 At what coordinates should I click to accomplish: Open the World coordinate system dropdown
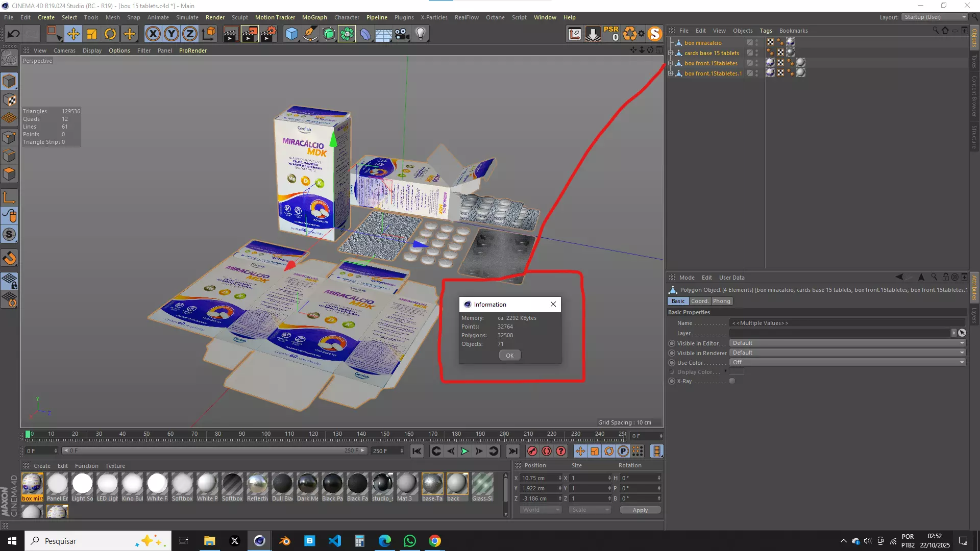tap(541, 510)
